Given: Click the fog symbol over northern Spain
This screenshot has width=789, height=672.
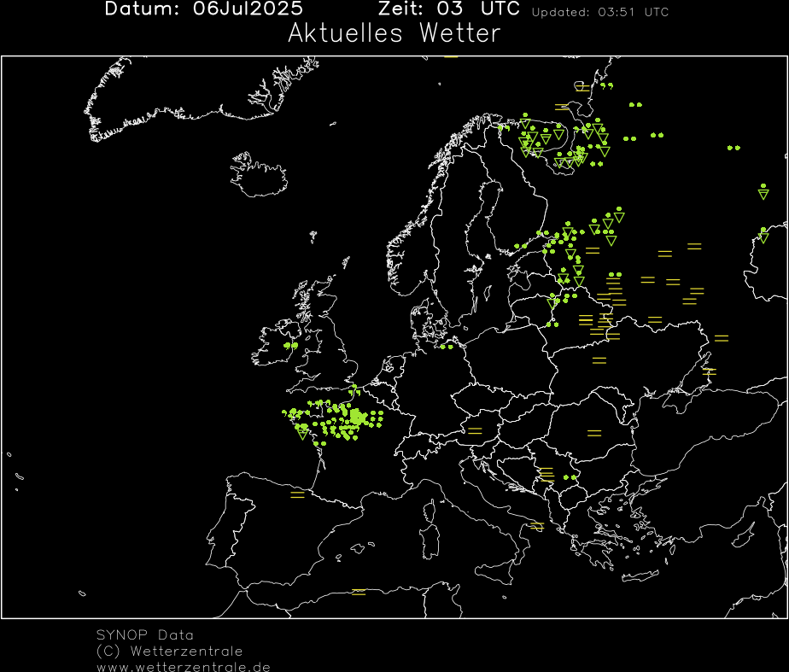Looking at the screenshot, I should [297, 494].
